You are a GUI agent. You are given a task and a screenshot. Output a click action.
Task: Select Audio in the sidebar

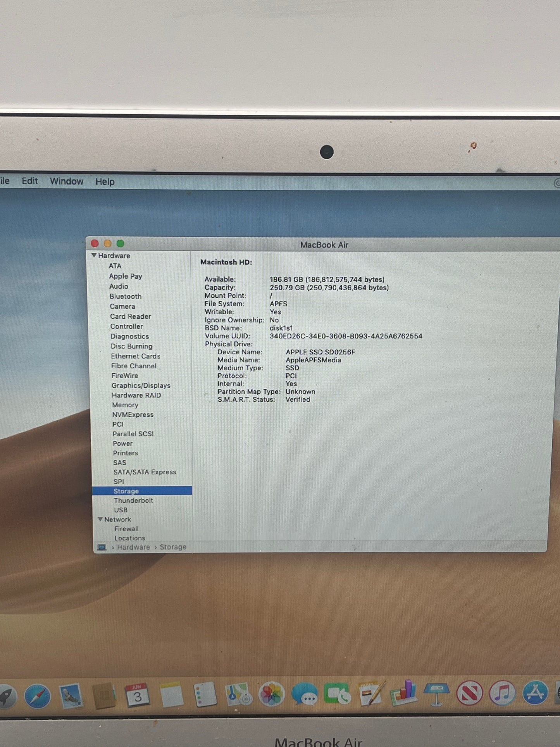(x=119, y=286)
